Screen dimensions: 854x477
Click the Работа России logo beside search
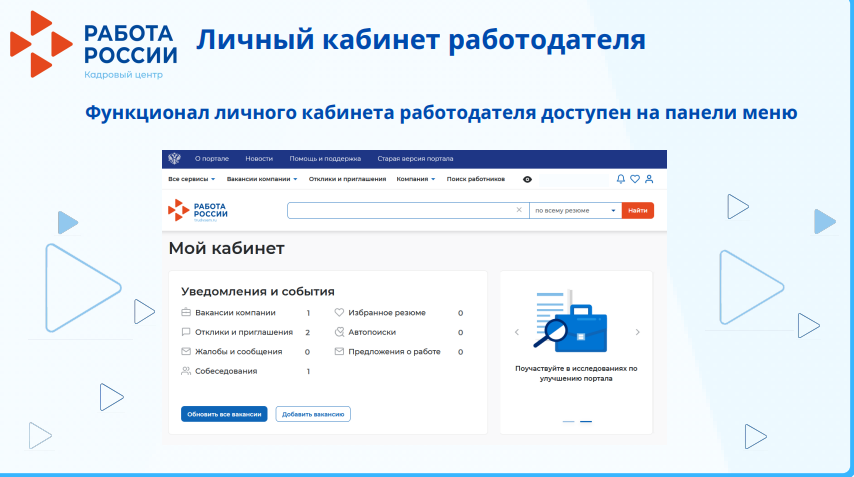[x=198, y=210]
